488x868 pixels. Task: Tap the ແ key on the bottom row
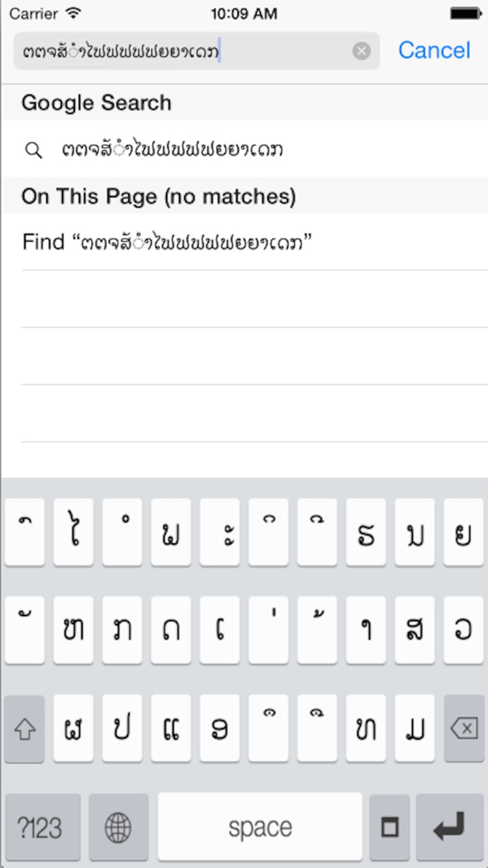tap(171, 729)
